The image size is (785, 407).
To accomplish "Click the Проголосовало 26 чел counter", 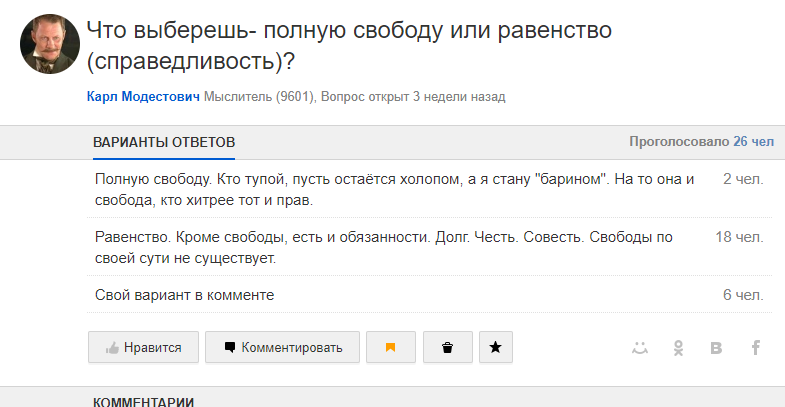I will (701, 142).
